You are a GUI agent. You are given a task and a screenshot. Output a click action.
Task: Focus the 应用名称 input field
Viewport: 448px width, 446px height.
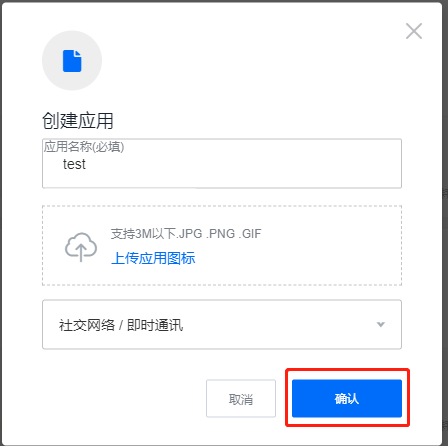pyautogui.click(x=222, y=164)
